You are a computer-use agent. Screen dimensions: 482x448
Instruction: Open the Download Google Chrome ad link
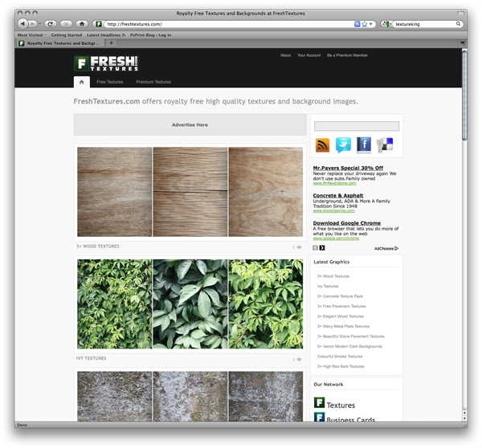[x=347, y=223]
